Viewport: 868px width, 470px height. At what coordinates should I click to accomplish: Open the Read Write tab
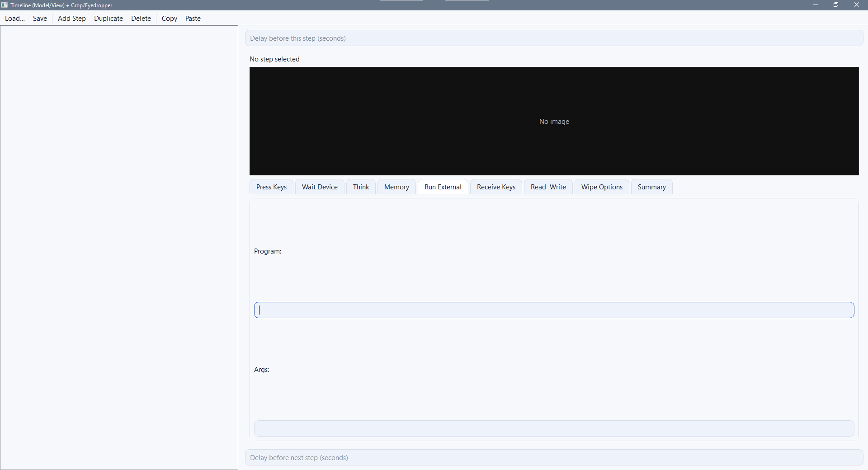pos(548,187)
